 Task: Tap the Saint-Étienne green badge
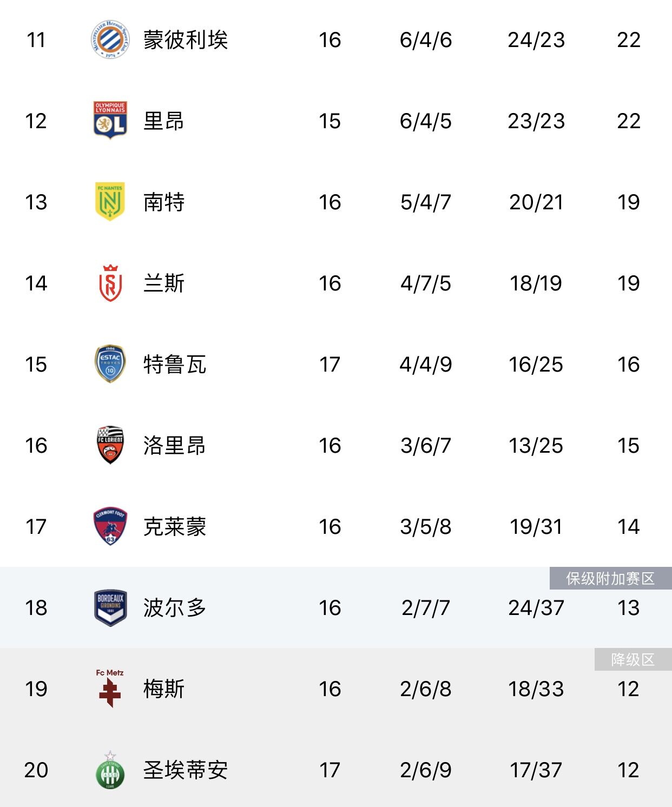110,770
